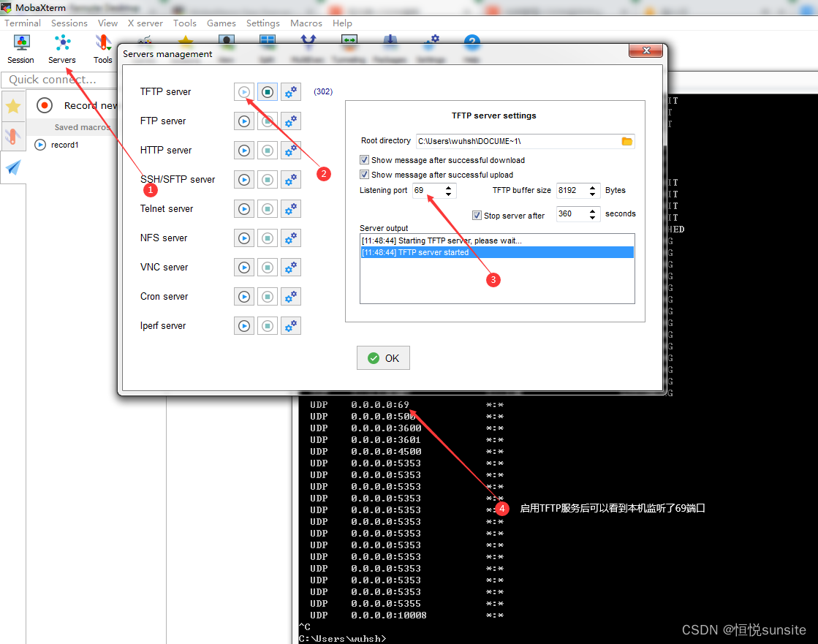Decrease the Listening port value
The height and width of the screenshot is (644, 818).
click(x=449, y=194)
